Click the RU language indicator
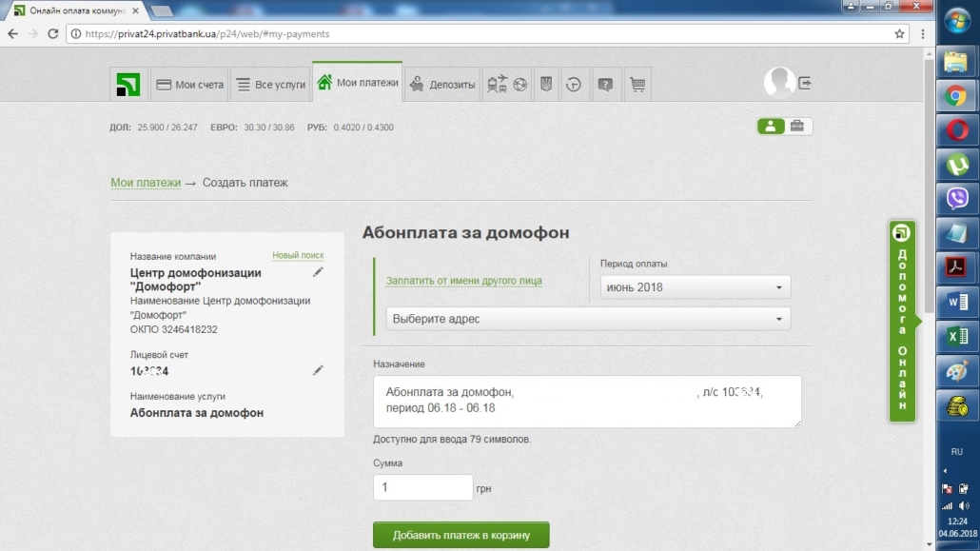 point(957,452)
